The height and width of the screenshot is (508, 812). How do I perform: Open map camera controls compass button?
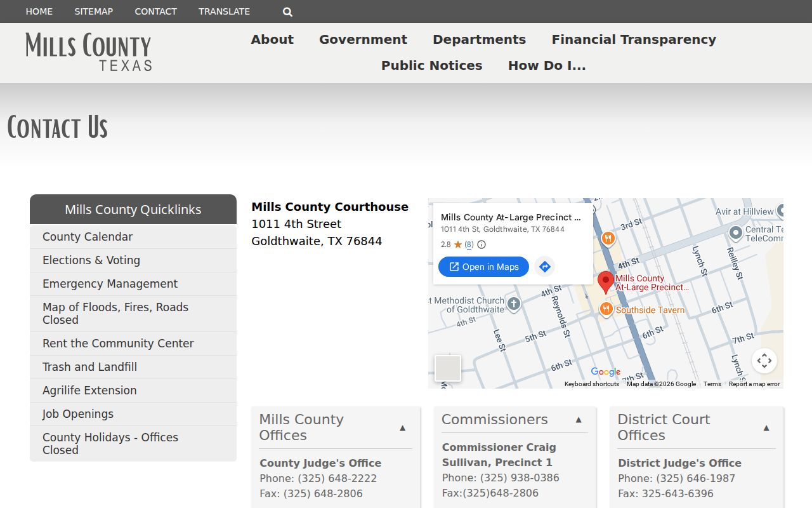pos(764,361)
